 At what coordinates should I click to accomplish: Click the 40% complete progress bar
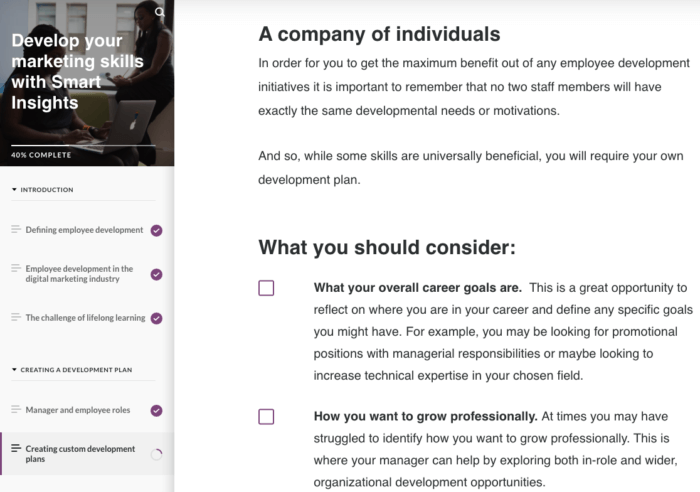[84, 146]
